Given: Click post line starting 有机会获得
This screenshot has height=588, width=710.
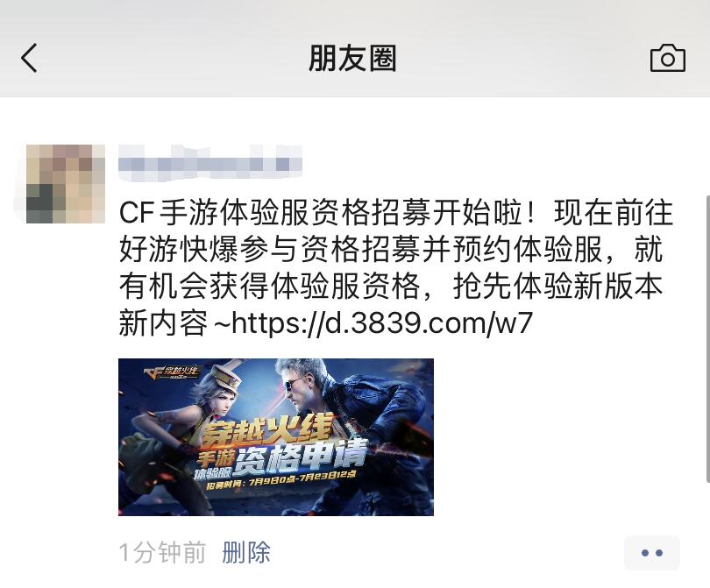Looking at the screenshot, I should click(391, 286).
